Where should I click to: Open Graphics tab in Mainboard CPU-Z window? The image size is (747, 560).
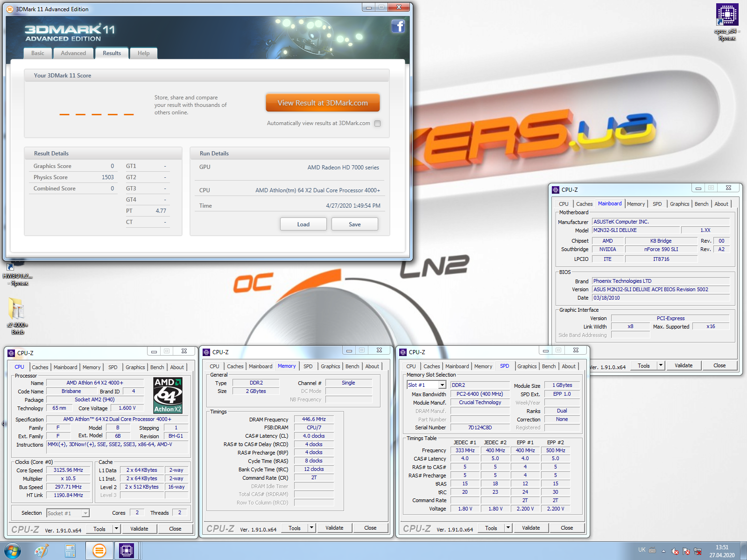pos(679,204)
